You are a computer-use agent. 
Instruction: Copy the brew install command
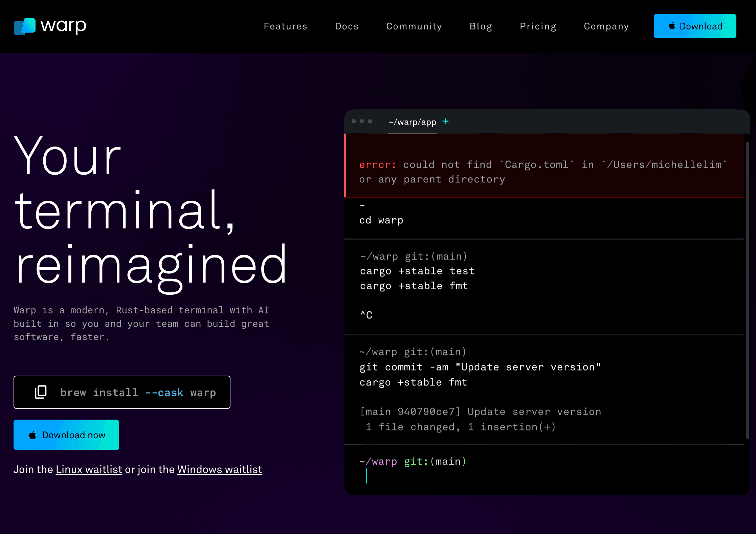coord(41,392)
